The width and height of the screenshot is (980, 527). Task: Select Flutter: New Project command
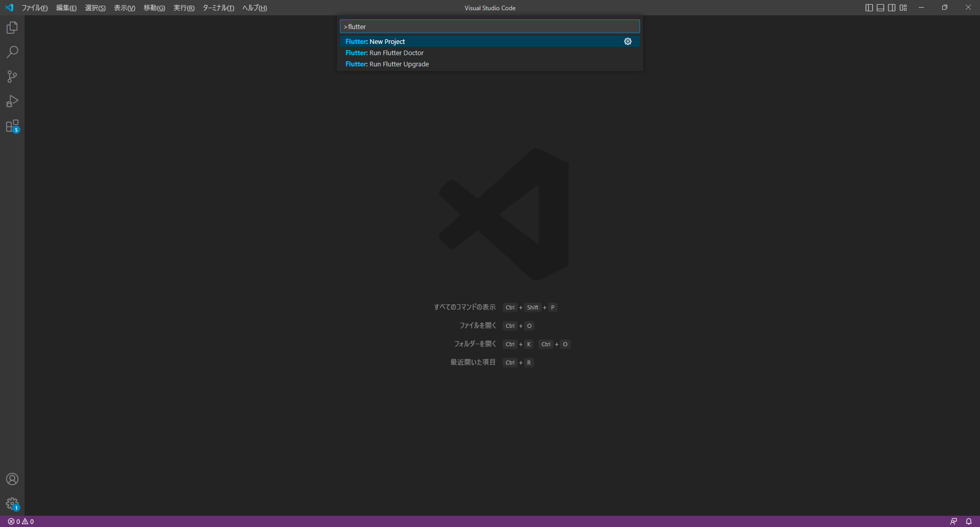pos(490,41)
